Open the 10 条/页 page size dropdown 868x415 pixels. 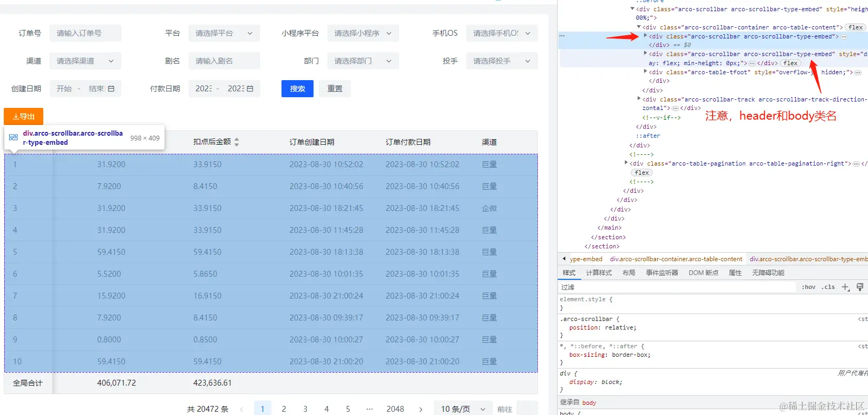coord(463,409)
